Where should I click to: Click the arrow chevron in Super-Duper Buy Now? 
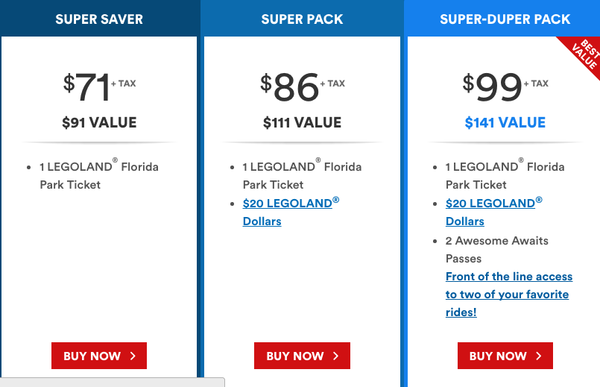538,356
